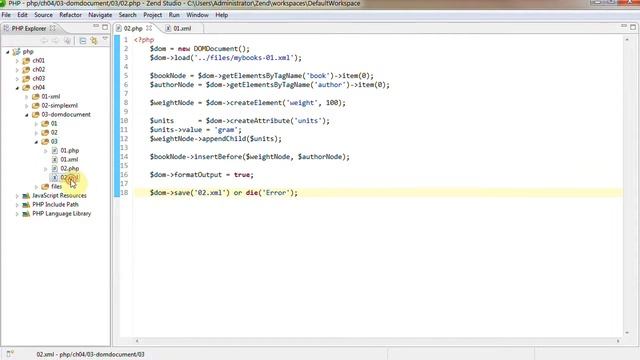Click editor line 18 with save call

pos(378,192)
